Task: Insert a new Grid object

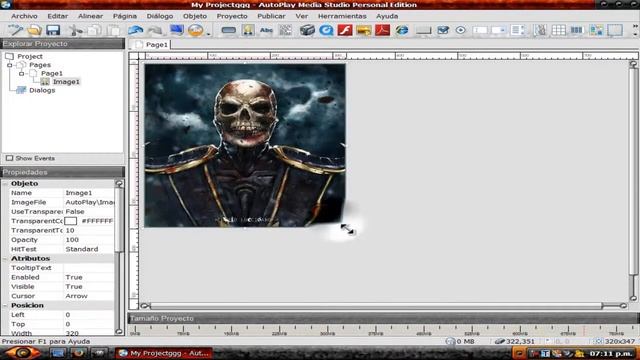Action: pyautogui.click(x=558, y=30)
